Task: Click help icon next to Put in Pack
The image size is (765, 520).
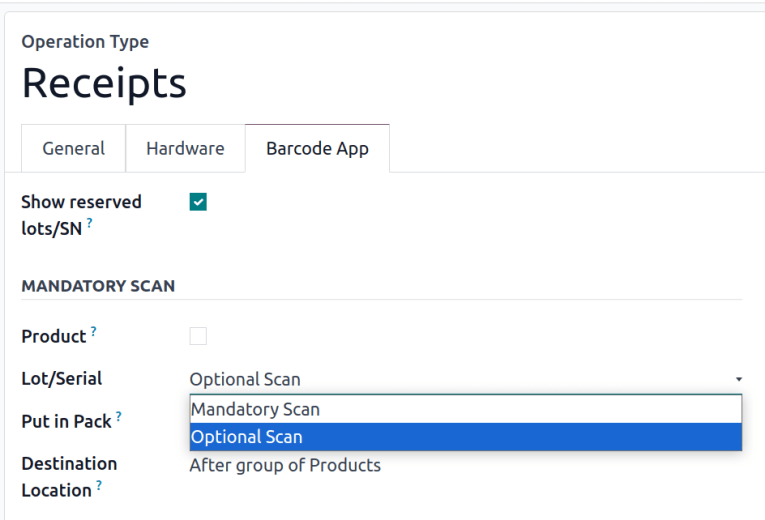Action: [119, 416]
